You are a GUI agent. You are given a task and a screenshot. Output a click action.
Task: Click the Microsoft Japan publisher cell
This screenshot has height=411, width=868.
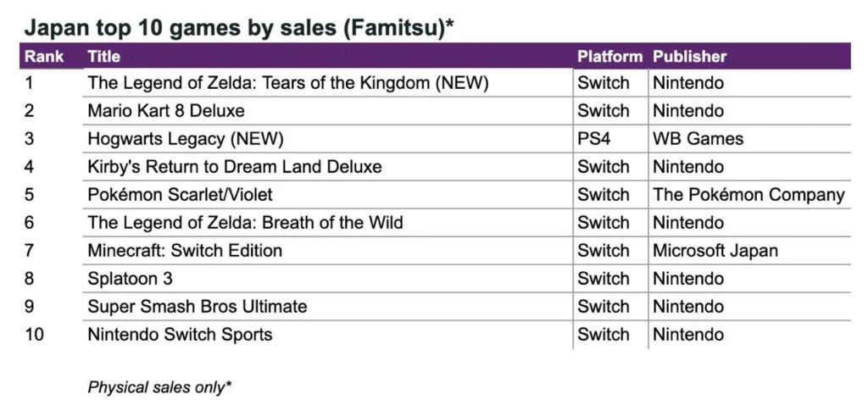pyautogui.click(x=715, y=251)
